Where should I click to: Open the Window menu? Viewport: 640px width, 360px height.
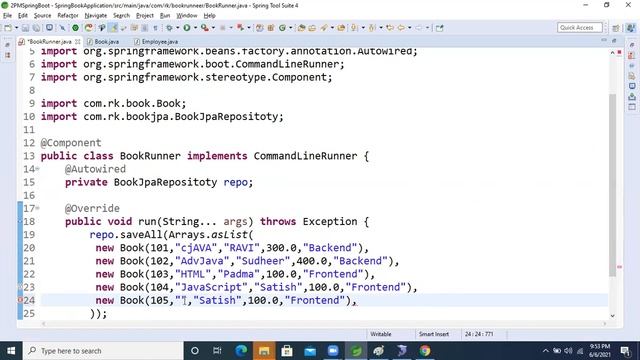click(x=187, y=16)
